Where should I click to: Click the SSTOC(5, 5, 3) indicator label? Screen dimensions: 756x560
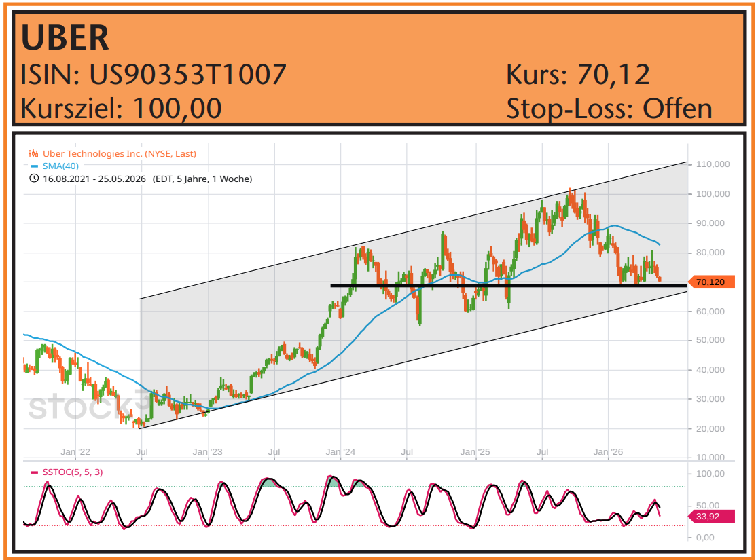[73, 472]
